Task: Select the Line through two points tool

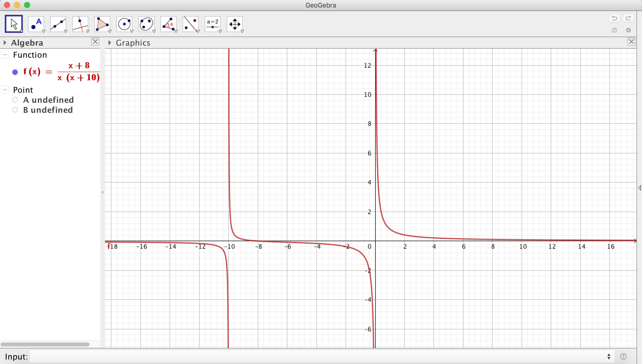Action: 58,24
